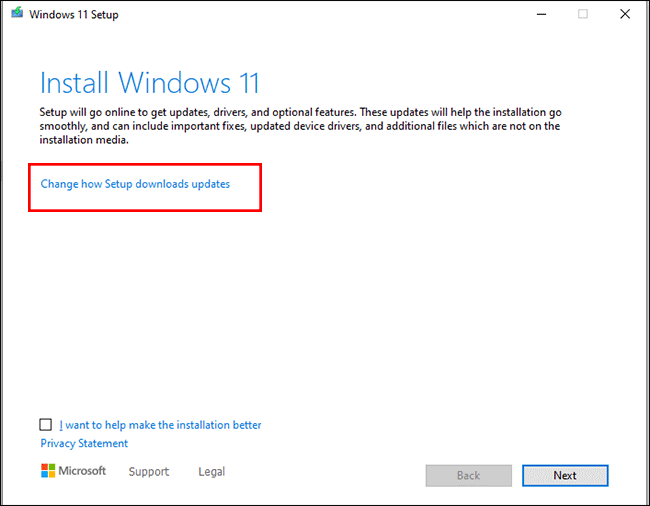Click "I want to help make the installation better" label

coord(160,425)
